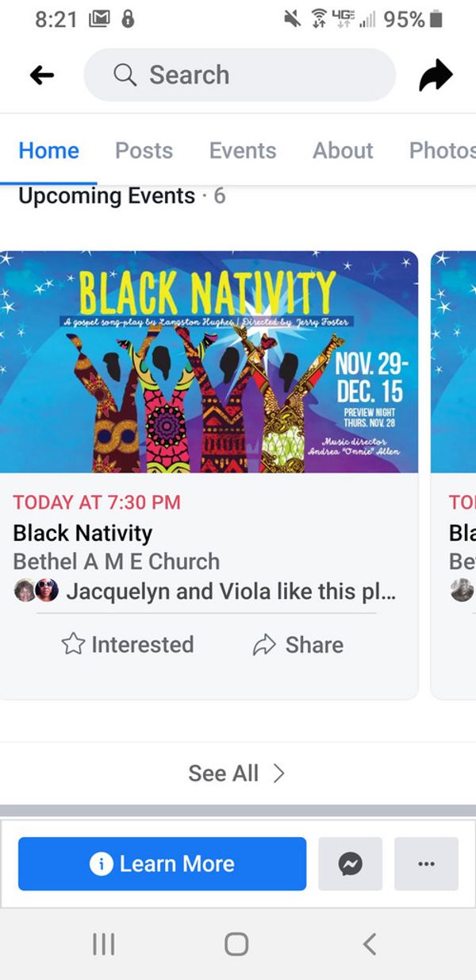This screenshot has width=476, height=980.
Task: Tap the back arrow icon
Action: pyautogui.click(x=42, y=75)
